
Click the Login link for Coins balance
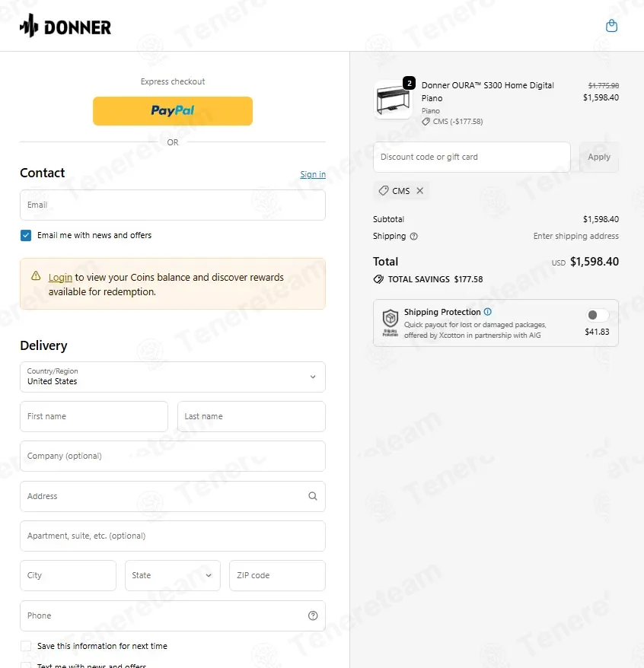click(x=60, y=278)
